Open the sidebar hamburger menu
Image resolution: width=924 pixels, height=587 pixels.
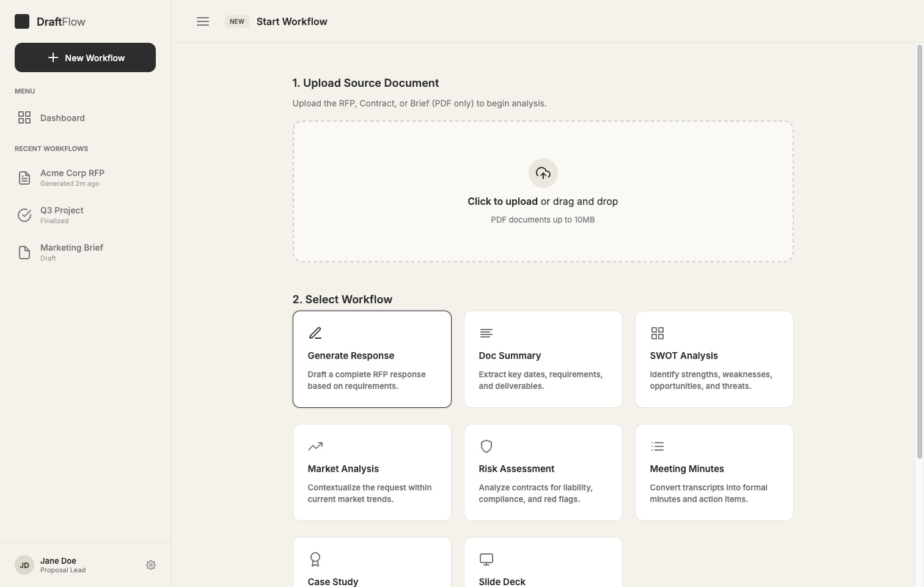point(202,21)
